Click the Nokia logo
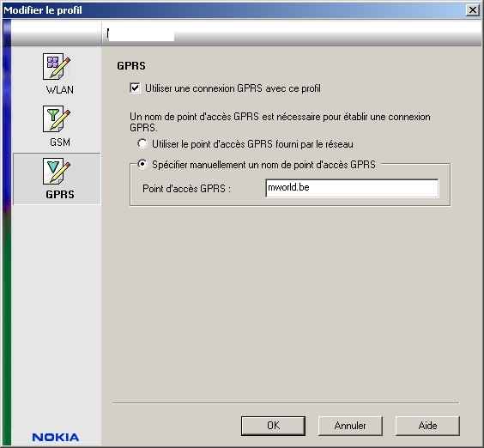 [x=56, y=437]
